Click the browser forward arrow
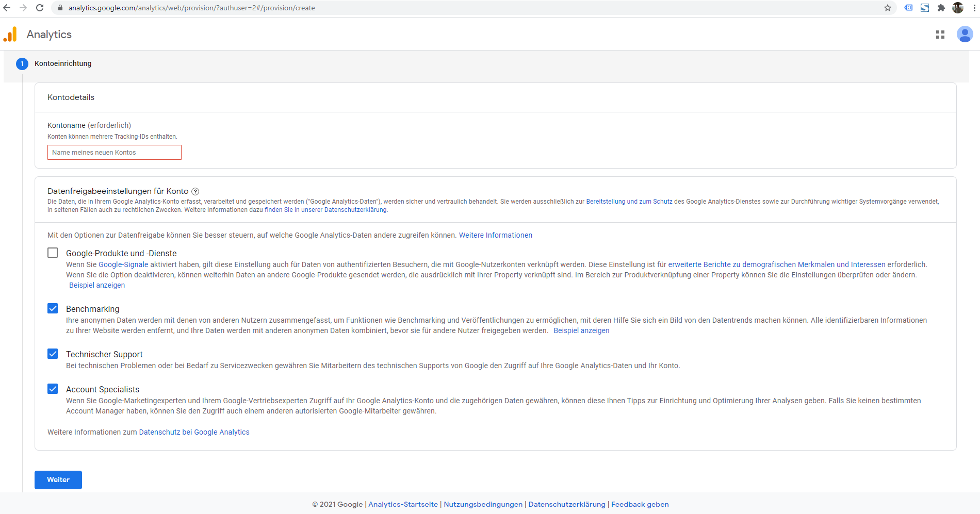Screen dimensions: 980x514 point(23,8)
